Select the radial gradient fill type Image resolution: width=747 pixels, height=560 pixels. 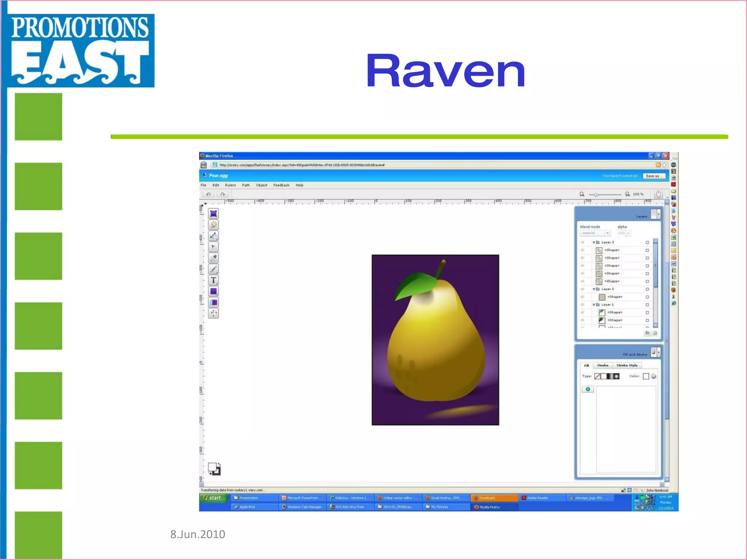pos(616,376)
